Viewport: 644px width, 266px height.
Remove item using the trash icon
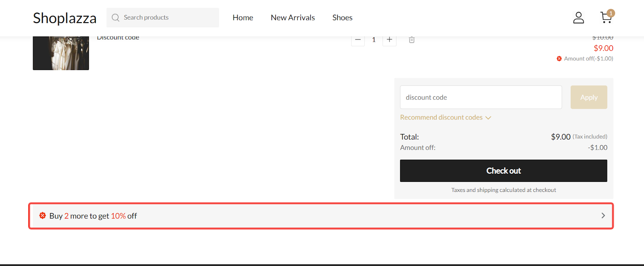tap(412, 40)
